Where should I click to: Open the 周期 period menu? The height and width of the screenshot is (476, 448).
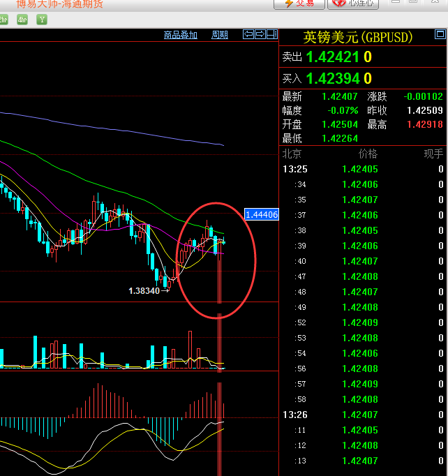[x=220, y=35]
